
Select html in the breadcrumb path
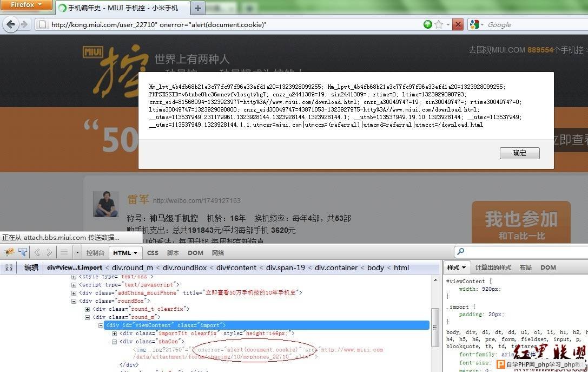(x=401, y=267)
